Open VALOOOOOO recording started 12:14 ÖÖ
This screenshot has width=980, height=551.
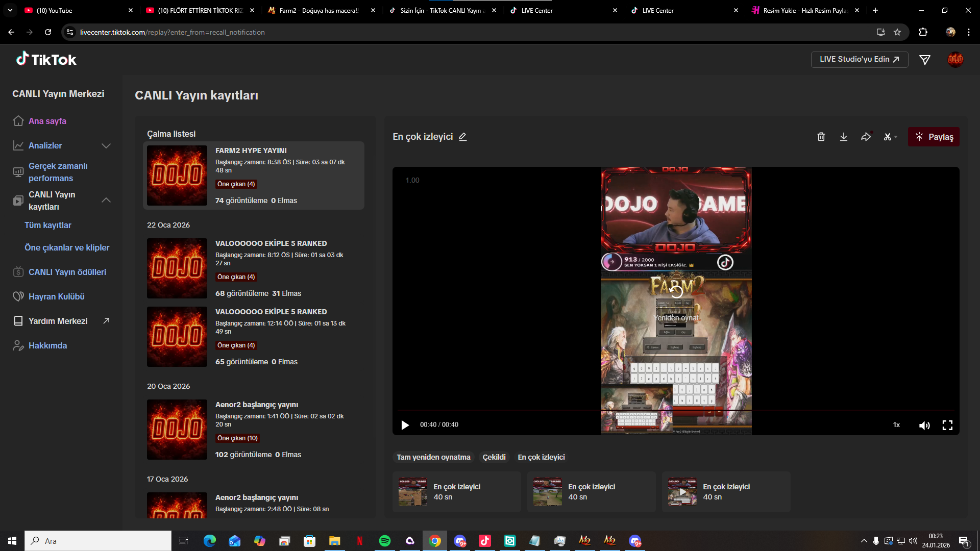[254, 337]
